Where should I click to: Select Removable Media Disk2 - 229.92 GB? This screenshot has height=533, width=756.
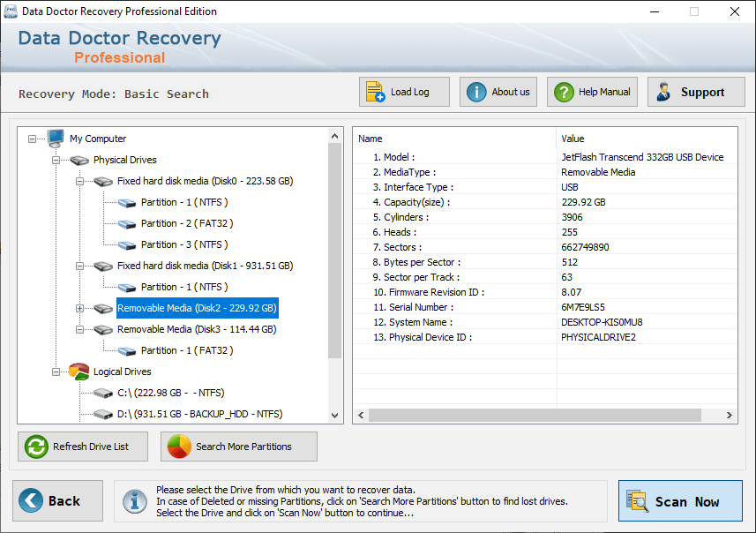click(x=198, y=308)
